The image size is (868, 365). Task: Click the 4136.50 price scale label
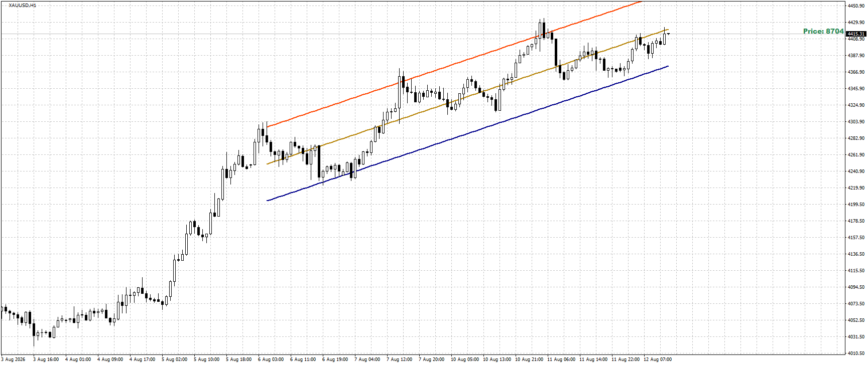tap(856, 254)
